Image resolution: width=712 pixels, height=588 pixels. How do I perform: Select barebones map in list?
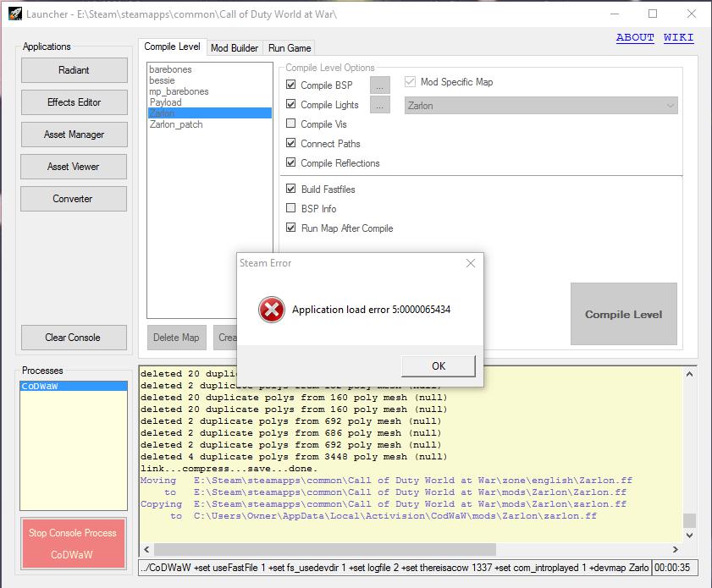[209, 69]
